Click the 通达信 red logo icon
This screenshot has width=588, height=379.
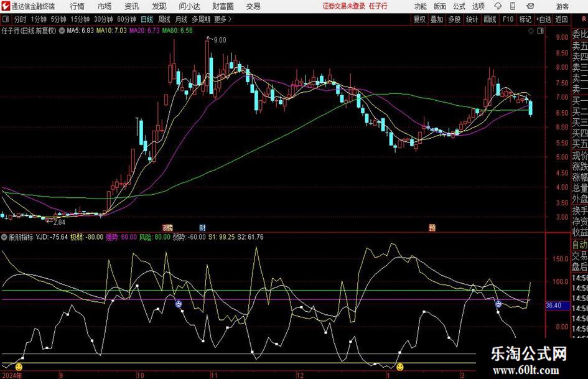tap(6, 6)
